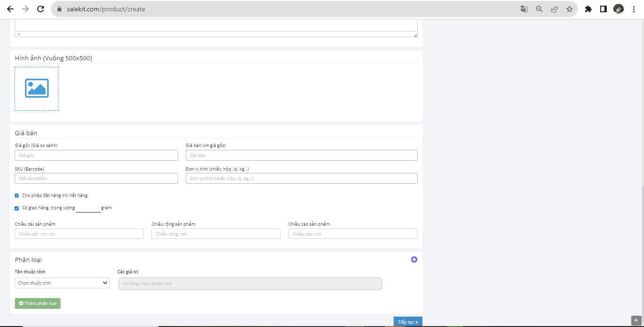
Task: Click the image upload placeholder icon
Action: (x=37, y=89)
